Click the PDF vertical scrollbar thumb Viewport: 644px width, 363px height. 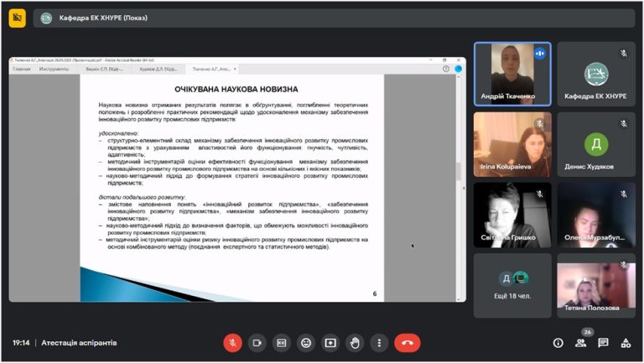459,171
